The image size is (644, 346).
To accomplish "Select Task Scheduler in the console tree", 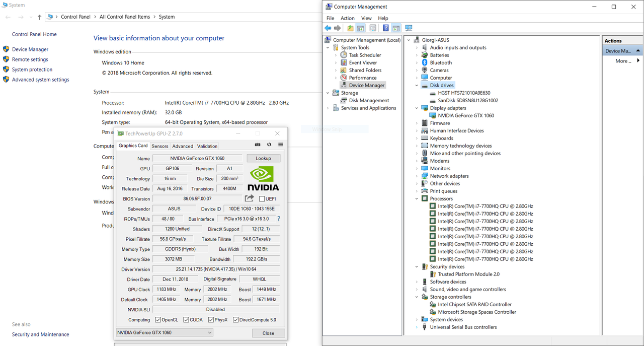I will point(365,55).
